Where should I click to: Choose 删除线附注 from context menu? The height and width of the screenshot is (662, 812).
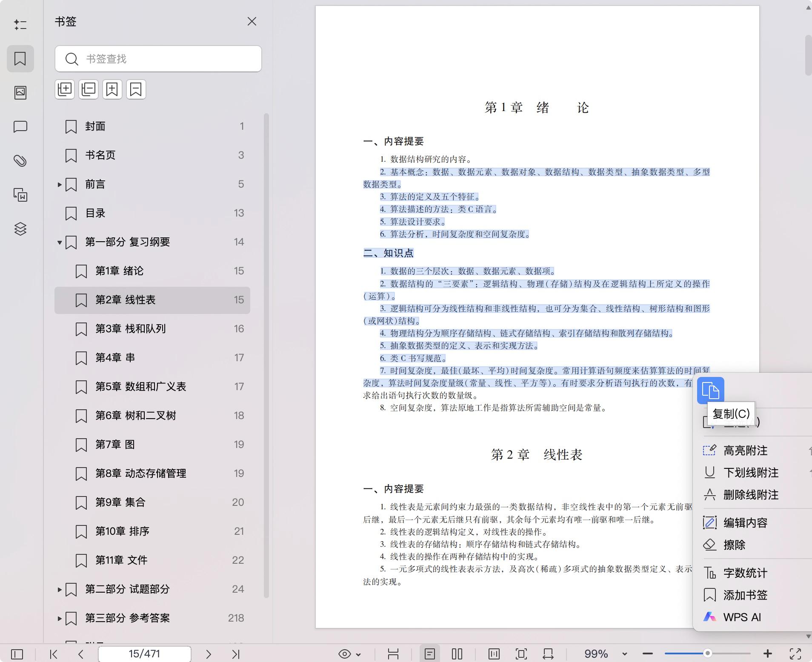point(753,495)
